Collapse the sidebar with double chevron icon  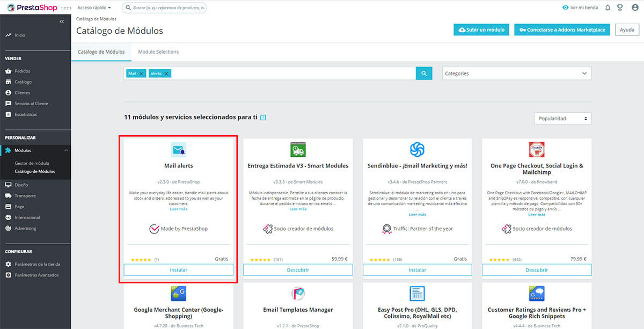point(62,21)
